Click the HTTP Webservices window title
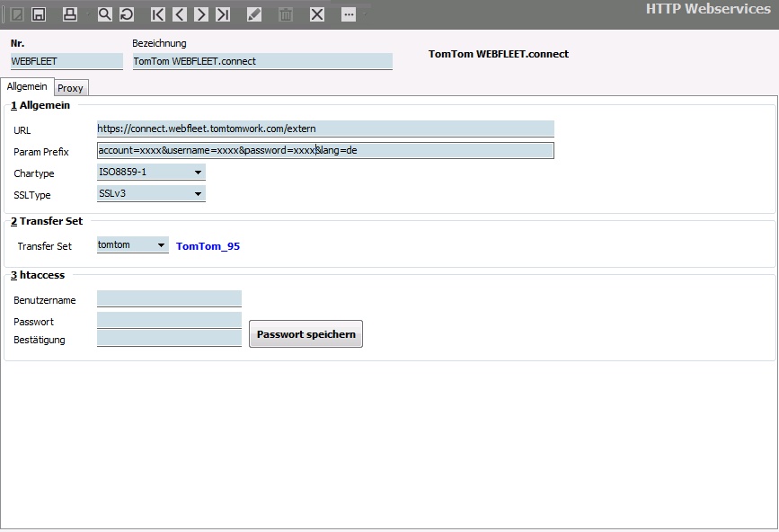Viewport: 779px width, 532px height. pos(708,9)
